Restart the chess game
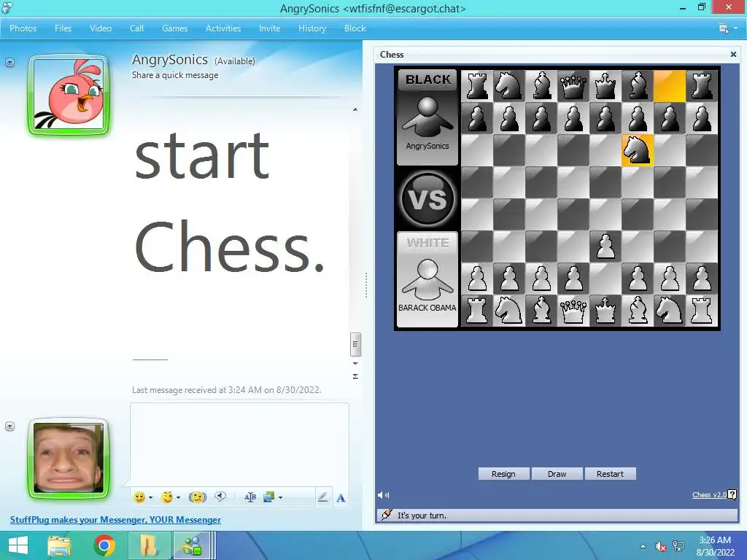 [610, 474]
